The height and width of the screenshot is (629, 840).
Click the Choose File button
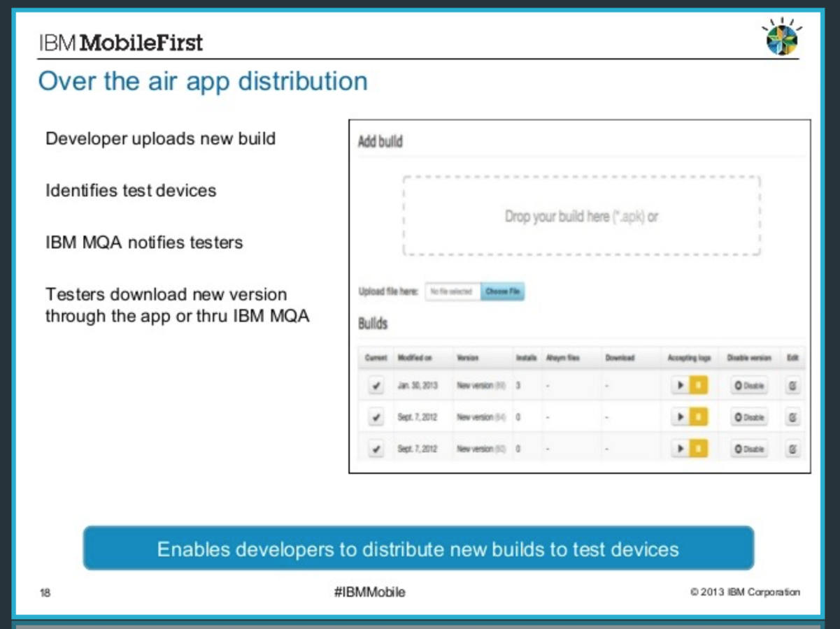pos(502,291)
